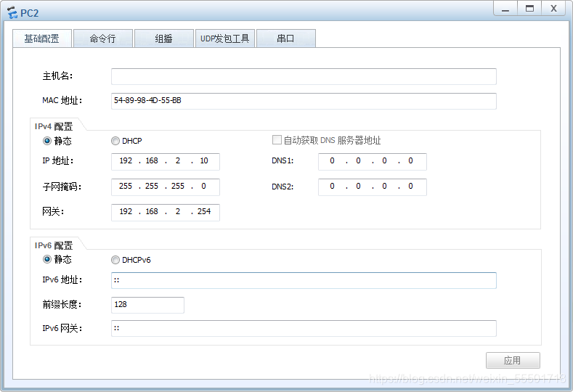Enable 自动获取 DNS 服务器地址 checkbox

[x=277, y=140]
